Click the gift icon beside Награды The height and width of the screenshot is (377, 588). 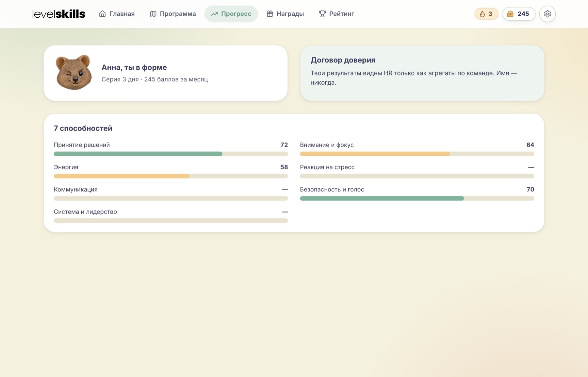coord(269,14)
